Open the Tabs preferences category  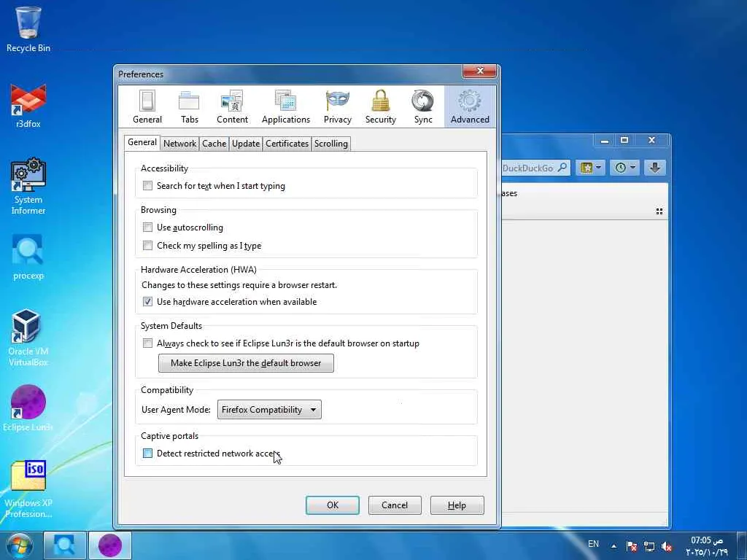coord(189,107)
